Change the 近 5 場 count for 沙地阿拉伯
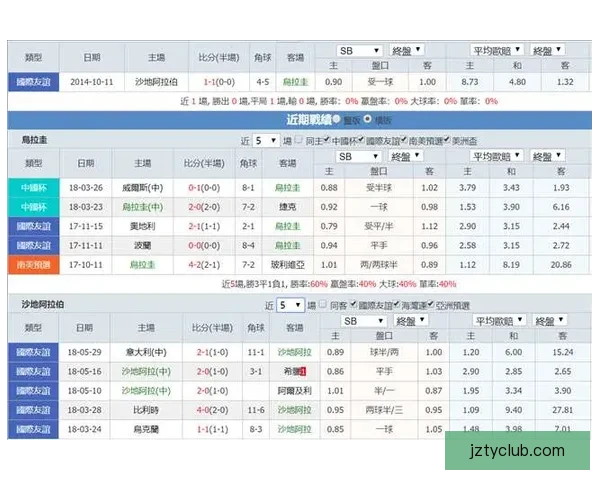600x480 pixels. 290,305
